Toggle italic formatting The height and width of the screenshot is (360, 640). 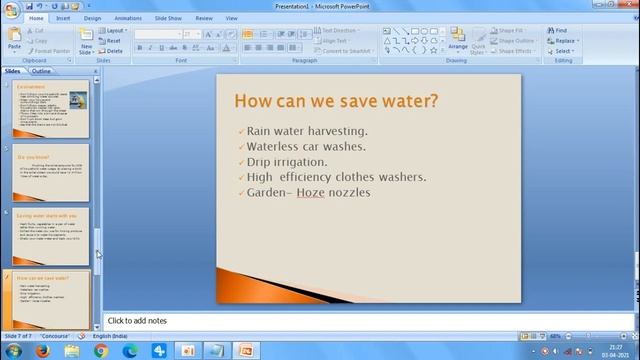tap(151, 48)
